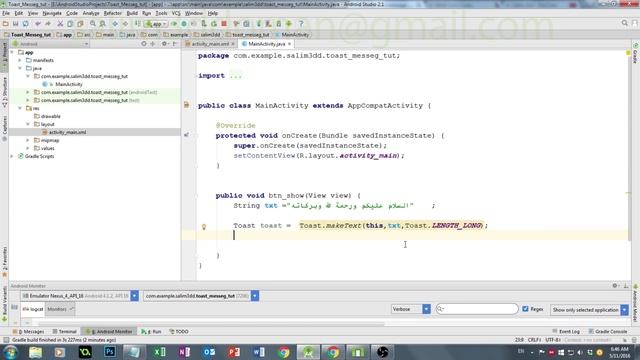The image size is (640, 360).
Task: Click the project panel settings gear
Action: pos(164,44)
